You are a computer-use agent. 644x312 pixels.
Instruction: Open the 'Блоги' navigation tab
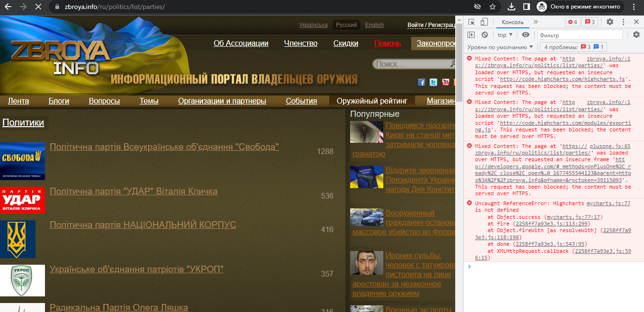59,101
